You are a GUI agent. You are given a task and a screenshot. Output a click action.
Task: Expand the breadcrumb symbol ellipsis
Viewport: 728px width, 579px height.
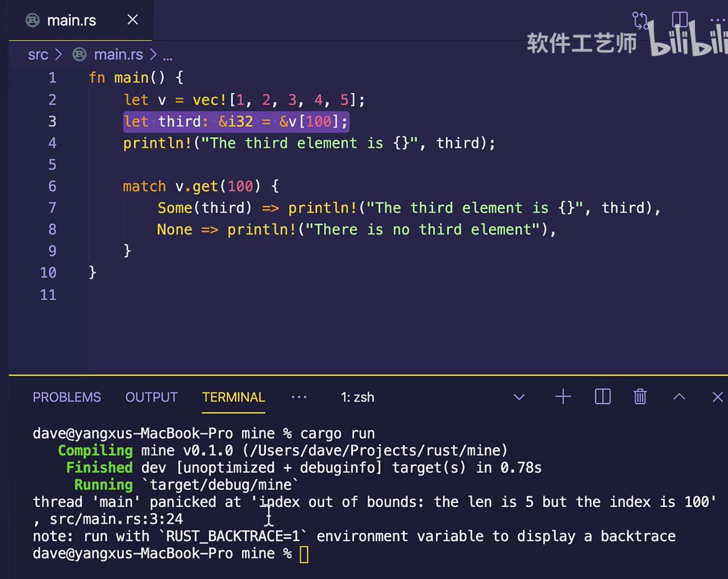(168, 56)
